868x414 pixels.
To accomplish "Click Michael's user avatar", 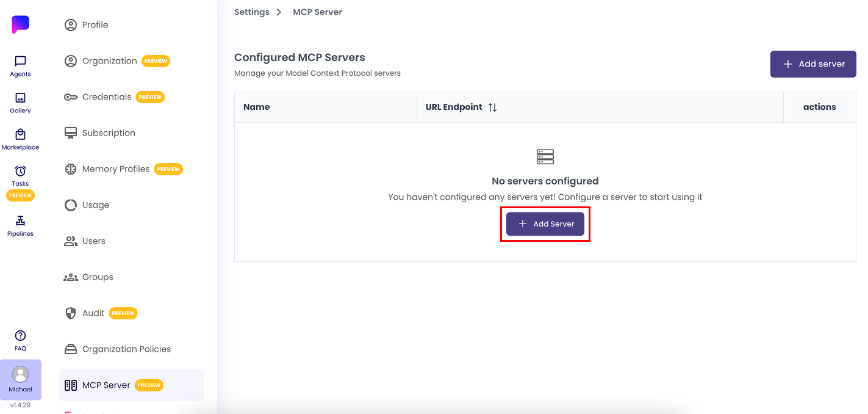I will click(x=20, y=374).
